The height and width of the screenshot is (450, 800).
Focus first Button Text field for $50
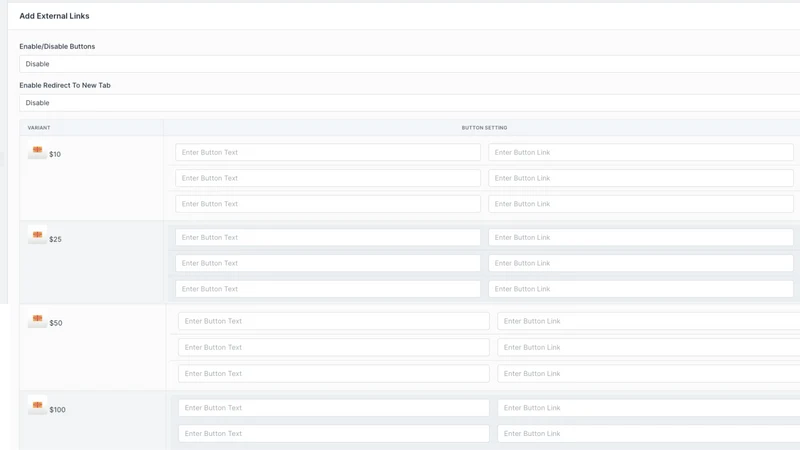[x=334, y=321]
